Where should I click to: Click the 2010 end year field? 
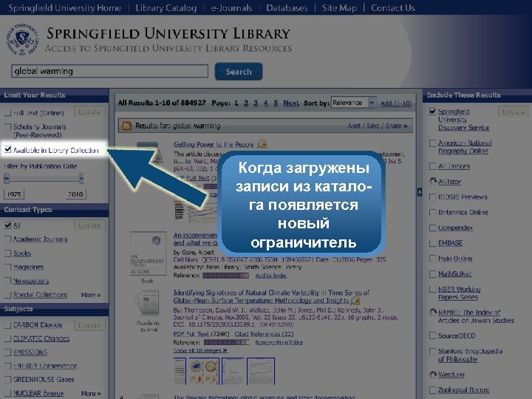(x=75, y=194)
